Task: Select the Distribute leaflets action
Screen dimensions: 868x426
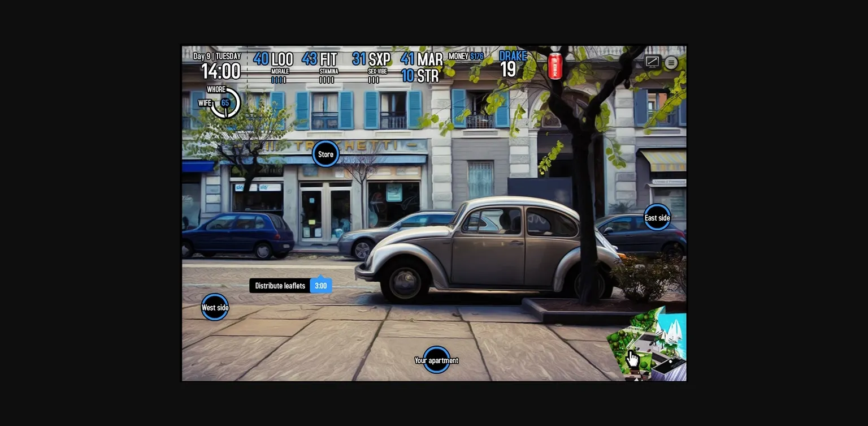Action: point(280,286)
